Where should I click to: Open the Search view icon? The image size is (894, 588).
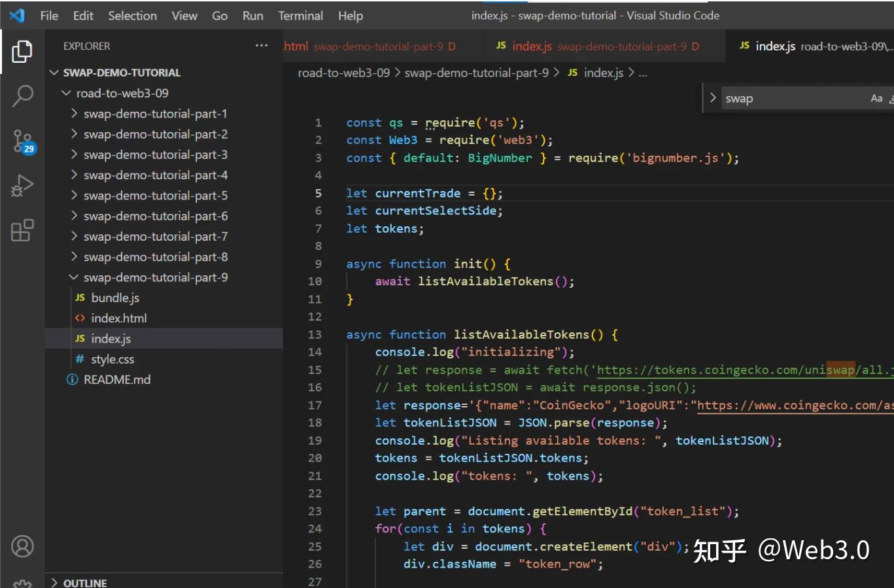[22, 95]
